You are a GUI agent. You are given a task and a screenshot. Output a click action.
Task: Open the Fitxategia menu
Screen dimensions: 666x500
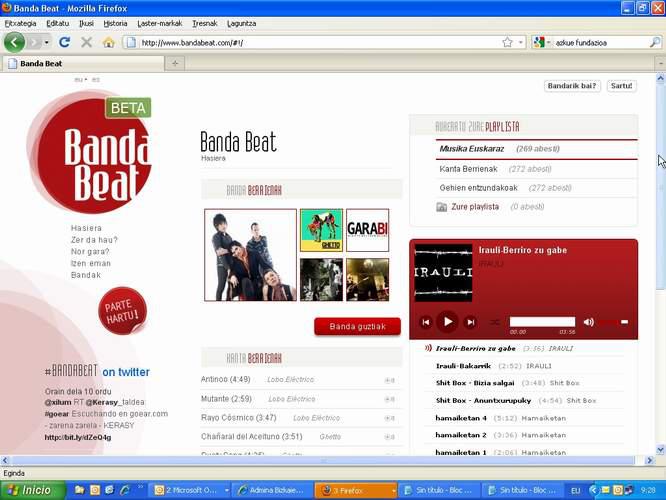coord(20,23)
